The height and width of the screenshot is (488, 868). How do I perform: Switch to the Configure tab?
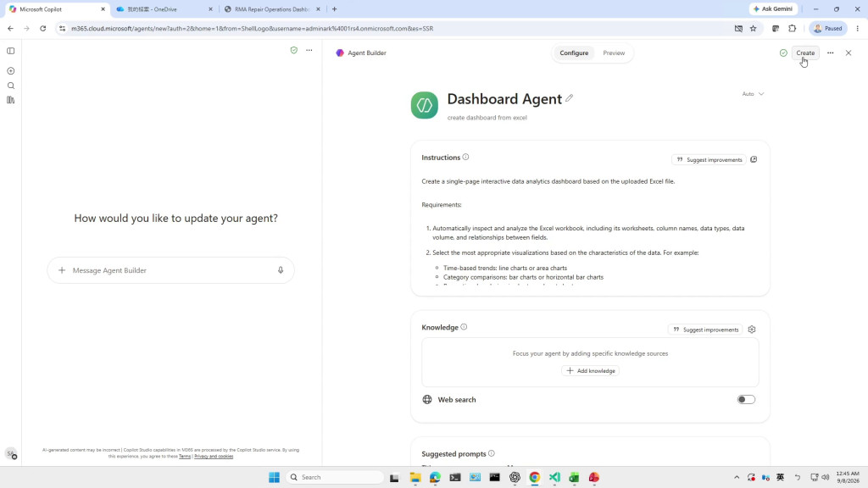(x=574, y=53)
